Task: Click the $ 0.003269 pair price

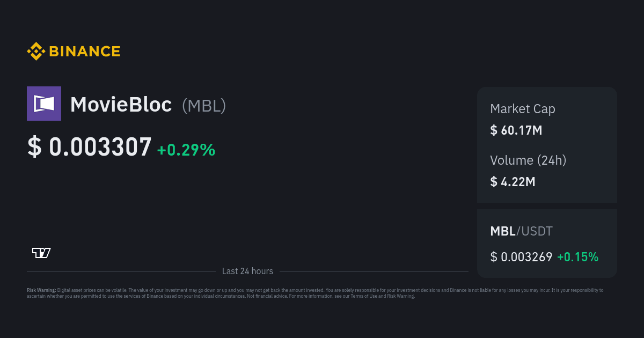Action: tap(521, 257)
